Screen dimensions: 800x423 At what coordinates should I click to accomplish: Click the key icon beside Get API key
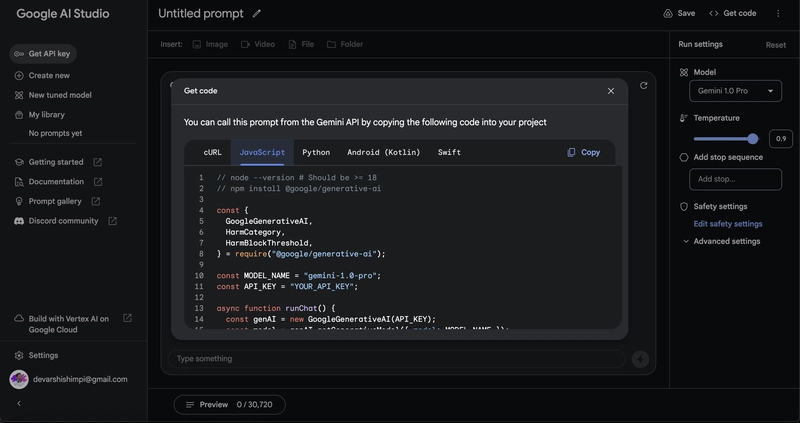point(19,54)
